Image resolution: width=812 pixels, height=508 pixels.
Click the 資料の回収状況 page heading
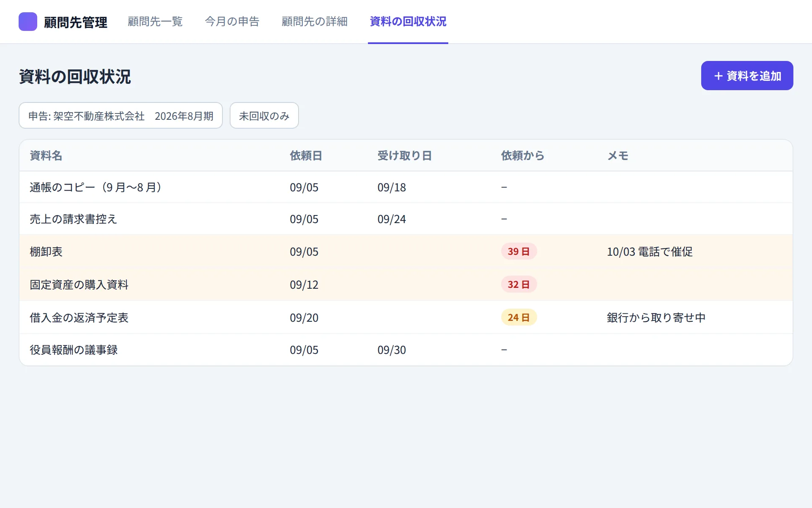tap(75, 77)
